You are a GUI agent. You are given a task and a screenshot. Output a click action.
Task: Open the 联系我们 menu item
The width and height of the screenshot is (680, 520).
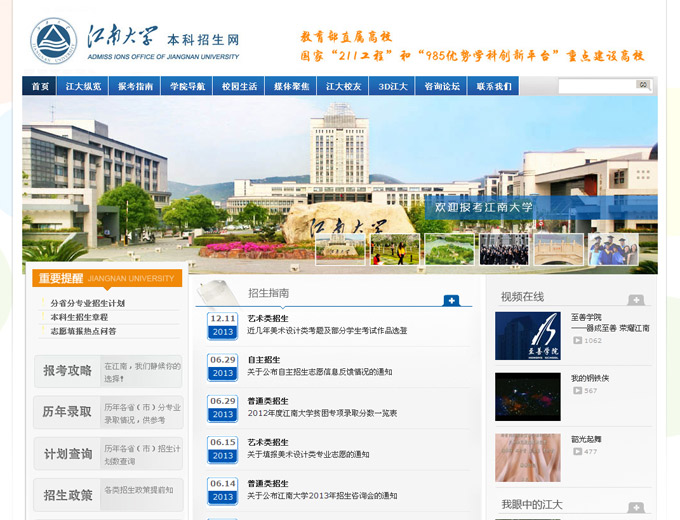click(494, 86)
